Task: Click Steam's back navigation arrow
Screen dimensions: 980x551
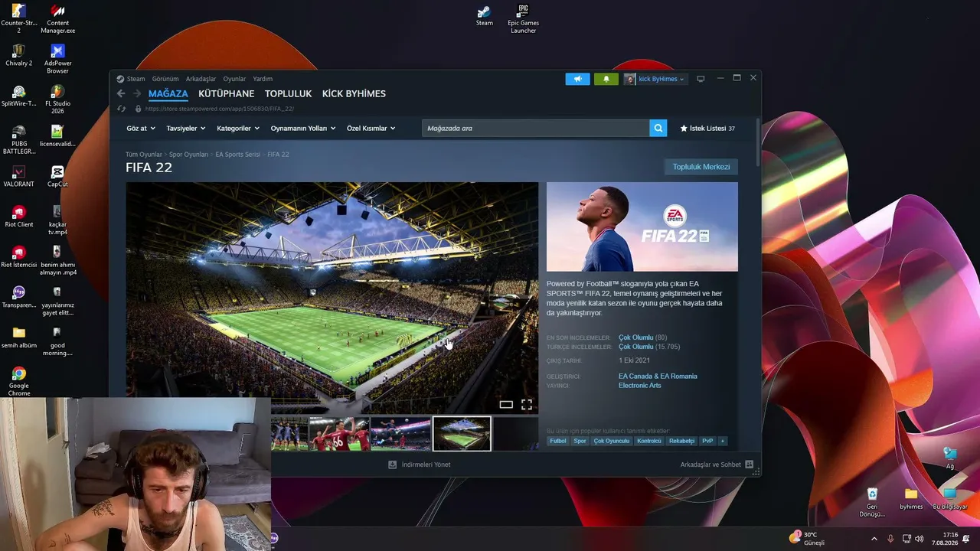Action: pos(121,93)
